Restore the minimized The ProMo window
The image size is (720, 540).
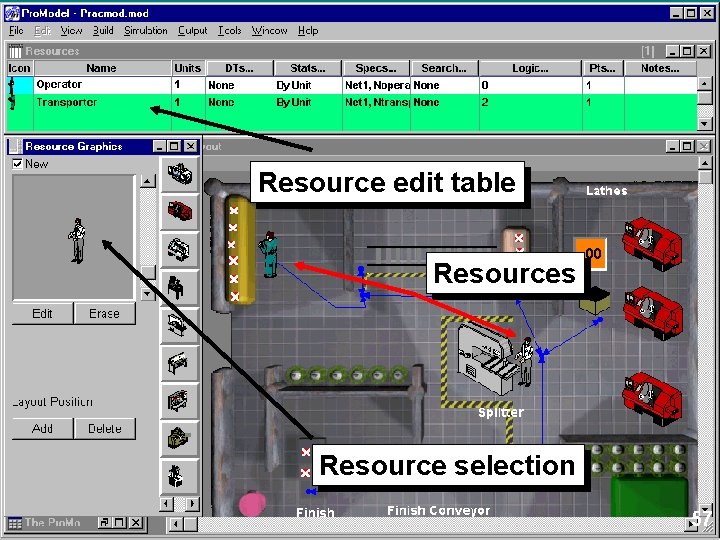pyautogui.click(x=105, y=523)
